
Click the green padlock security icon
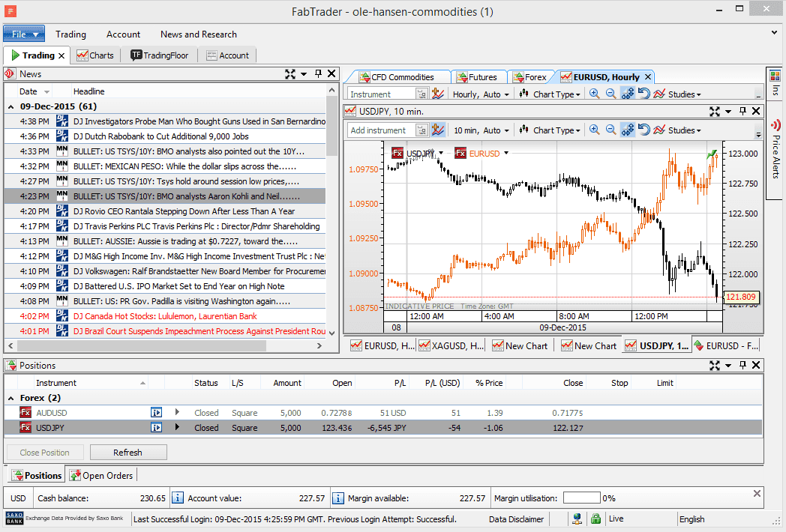point(595,519)
